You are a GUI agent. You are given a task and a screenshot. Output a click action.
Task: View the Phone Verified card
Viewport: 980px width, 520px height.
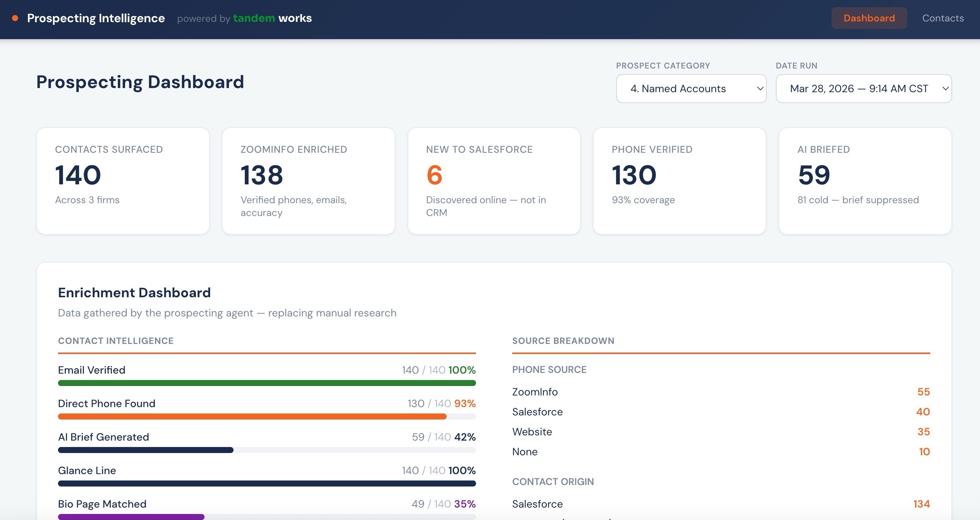(x=679, y=181)
